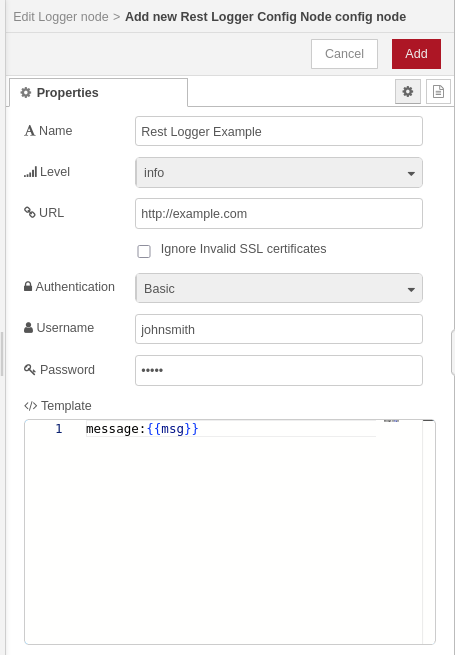Focus the URL input field
The height and width of the screenshot is (655, 455).
pyautogui.click(x=279, y=213)
